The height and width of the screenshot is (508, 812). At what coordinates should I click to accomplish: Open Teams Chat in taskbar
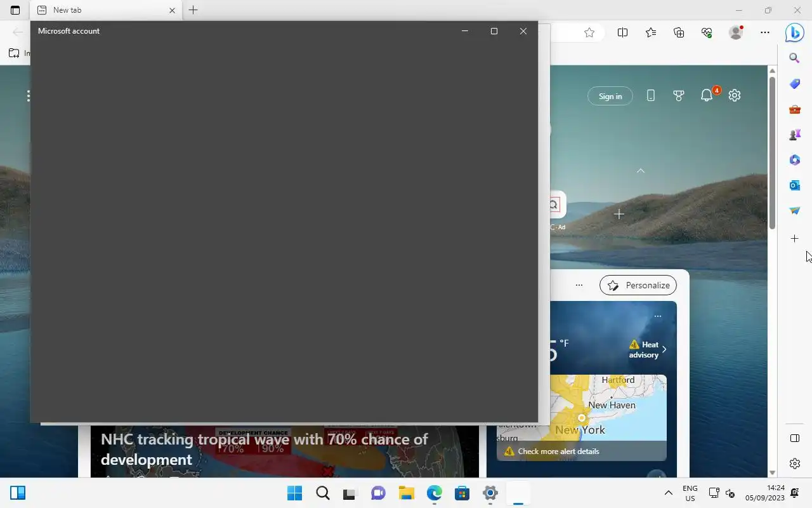click(379, 493)
